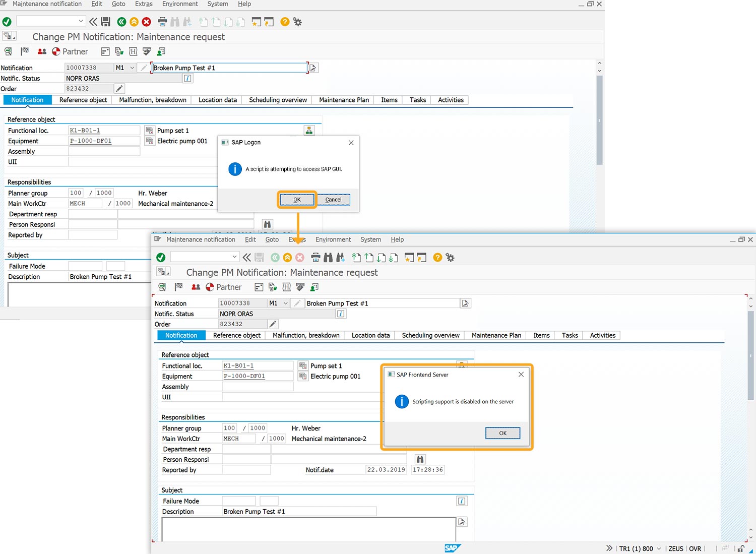Click OK in SAP Logon dialog
Screen dimensions: 756x554
tap(297, 200)
